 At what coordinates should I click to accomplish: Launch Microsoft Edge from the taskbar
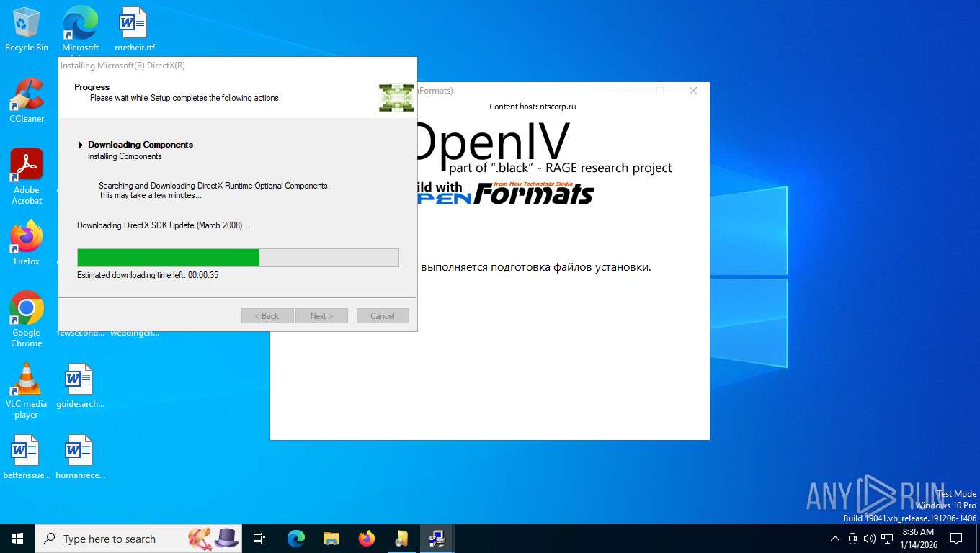pos(296,539)
